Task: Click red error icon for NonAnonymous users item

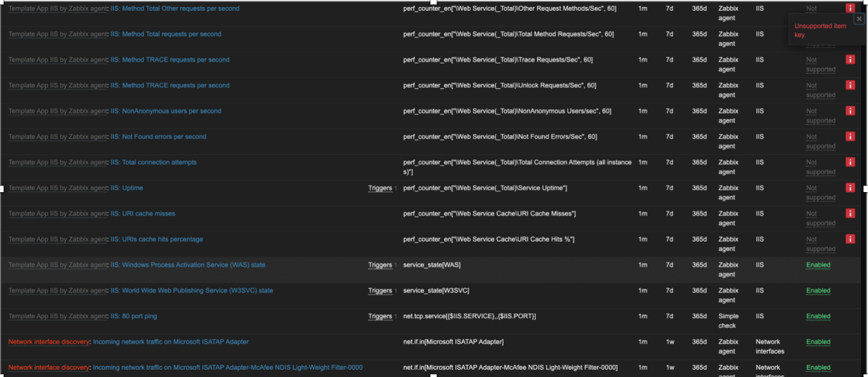Action: 850,111
